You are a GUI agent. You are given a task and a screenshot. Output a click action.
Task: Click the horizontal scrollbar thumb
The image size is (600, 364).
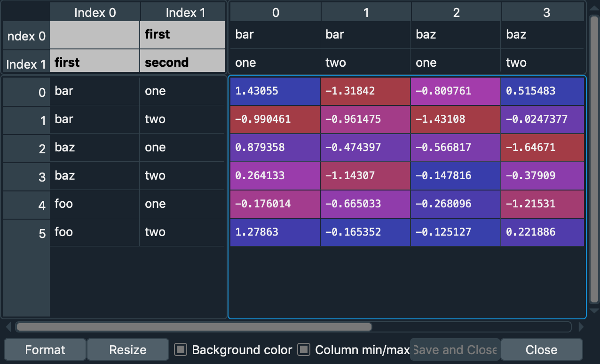(194, 327)
